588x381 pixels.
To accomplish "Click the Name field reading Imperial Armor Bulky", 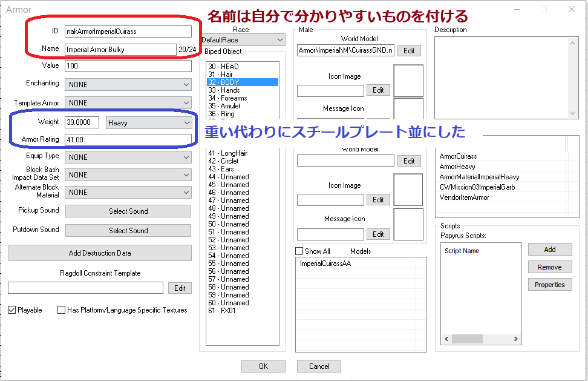I will pos(120,50).
